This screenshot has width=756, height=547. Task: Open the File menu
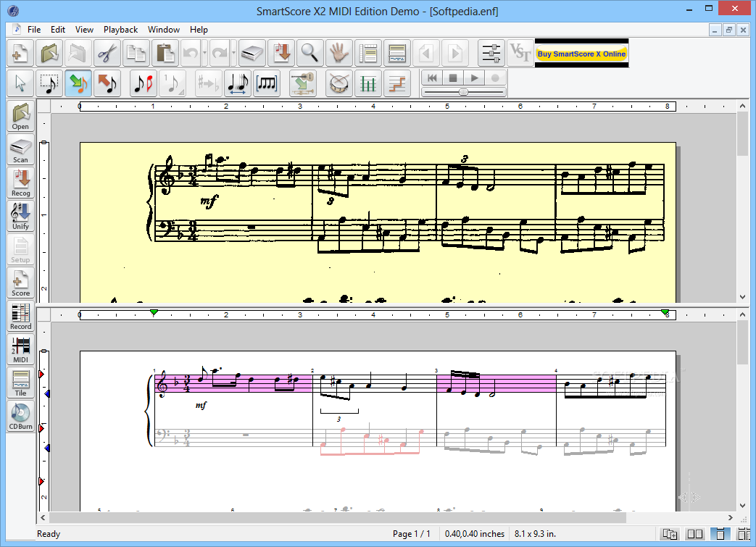pyautogui.click(x=34, y=30)
